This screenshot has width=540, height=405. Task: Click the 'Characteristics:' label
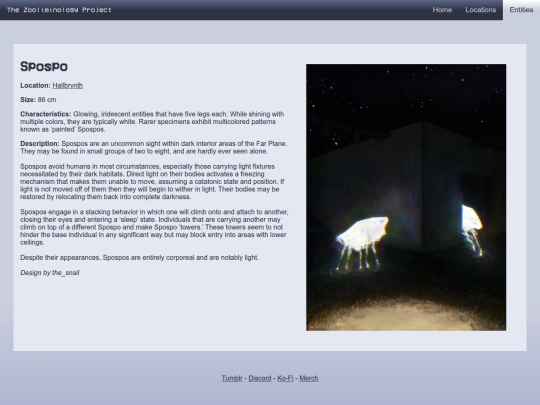(x=45, y=114)
